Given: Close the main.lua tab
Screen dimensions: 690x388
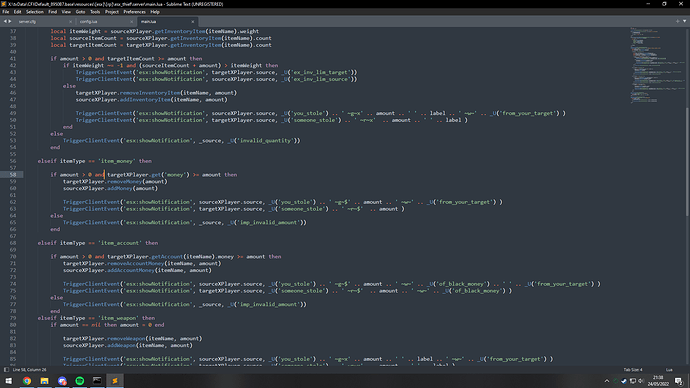Looking at the screenshot, I should click(x=192, y=22).
